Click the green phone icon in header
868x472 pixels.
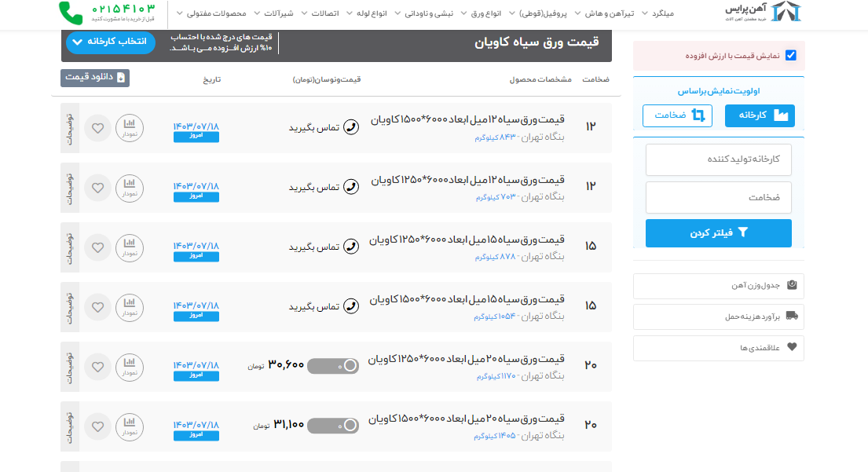point(71,13)
